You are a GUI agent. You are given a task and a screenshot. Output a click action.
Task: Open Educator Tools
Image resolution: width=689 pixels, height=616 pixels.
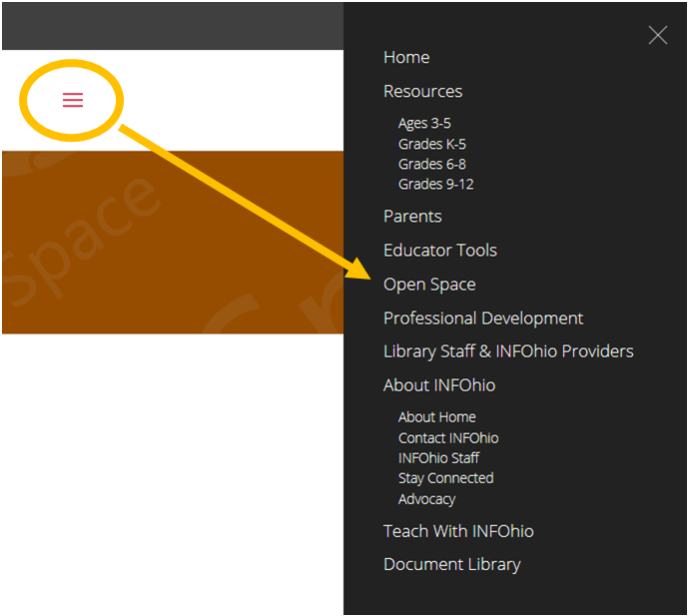[440, 250]
